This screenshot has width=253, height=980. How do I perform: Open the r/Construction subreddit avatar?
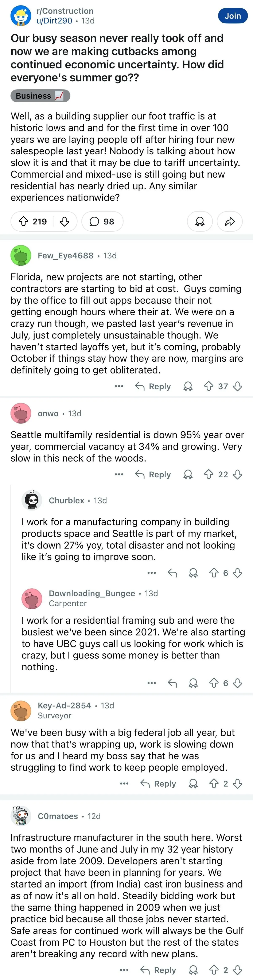tap(20, 16)
